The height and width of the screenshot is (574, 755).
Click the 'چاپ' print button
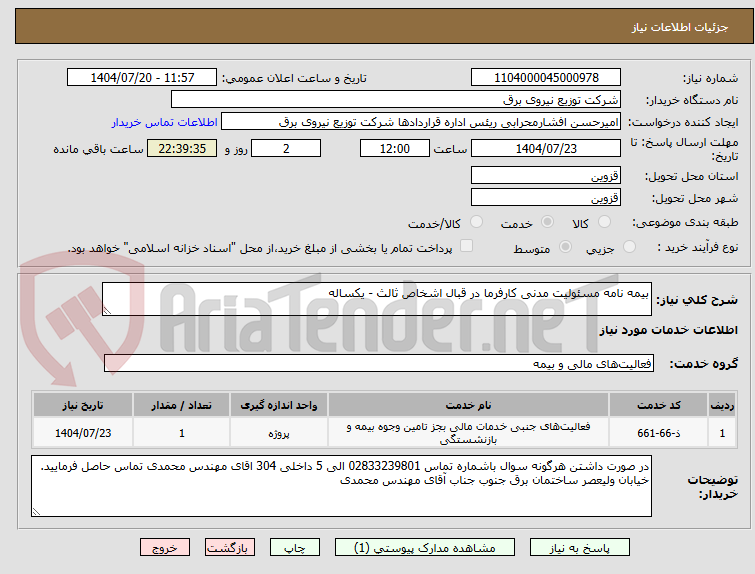point(295,548)
